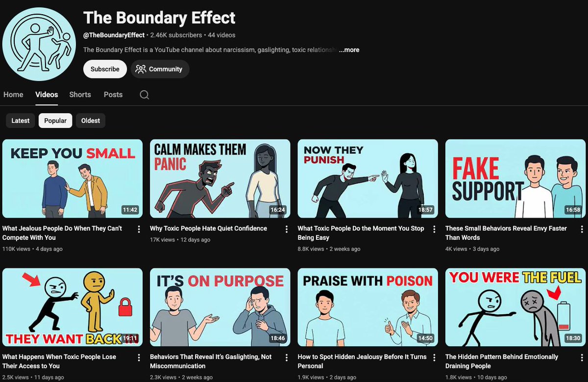Open 'How to Spot Hidden Jealousy' title
Image resolution: width=588 pixels, height=382 pixels.
tap(362, 361)
